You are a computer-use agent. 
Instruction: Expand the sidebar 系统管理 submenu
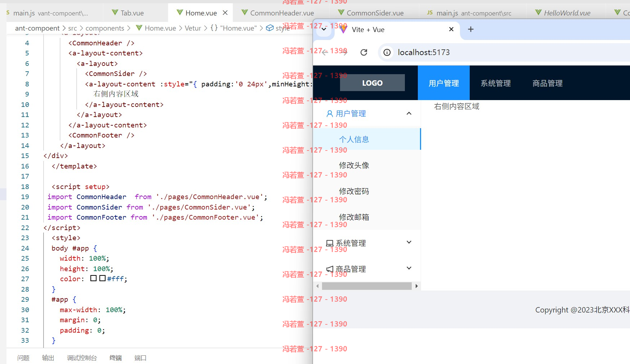pos(409,242)
